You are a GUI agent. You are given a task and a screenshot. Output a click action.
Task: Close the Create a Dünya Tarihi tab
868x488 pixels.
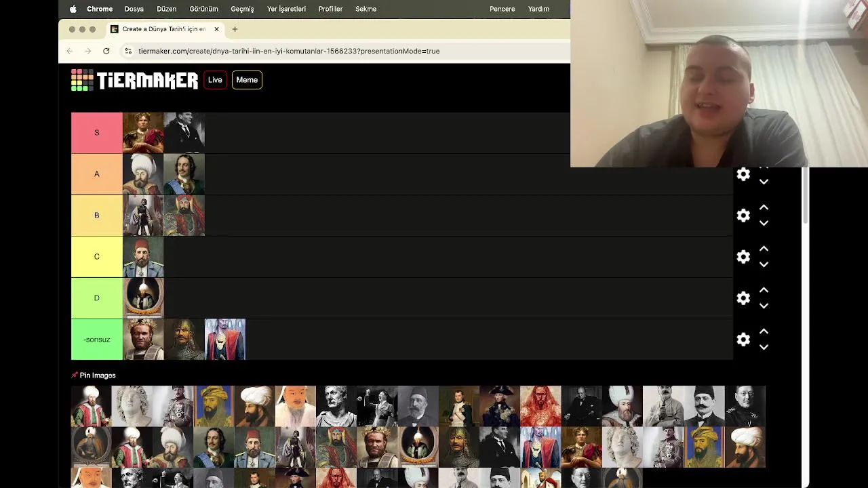point(216,29)
